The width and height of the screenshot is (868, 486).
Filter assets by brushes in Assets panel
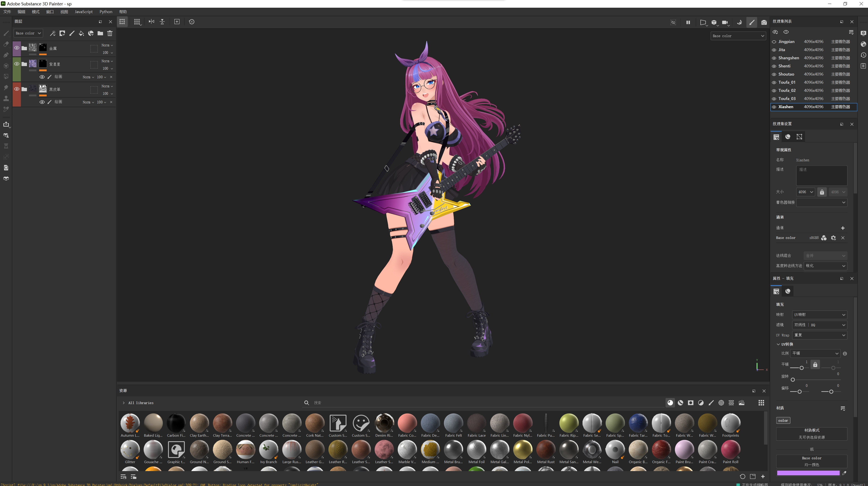click(x=711, y=403)
